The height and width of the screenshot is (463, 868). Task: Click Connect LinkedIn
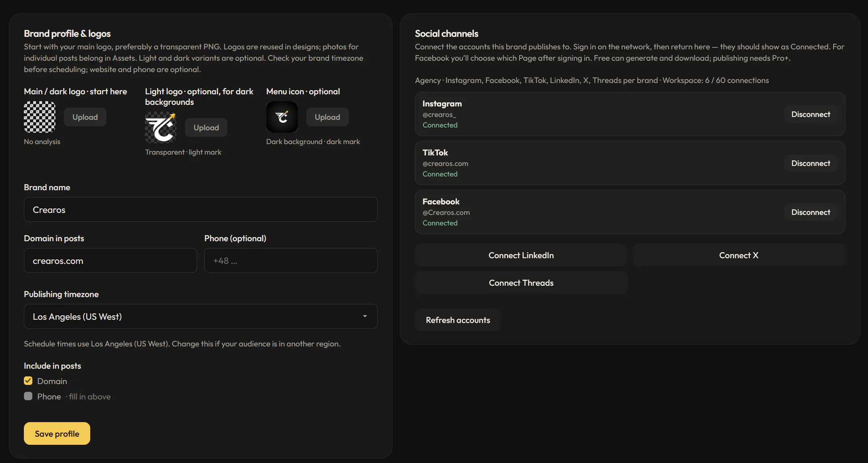tap(521, 255)
